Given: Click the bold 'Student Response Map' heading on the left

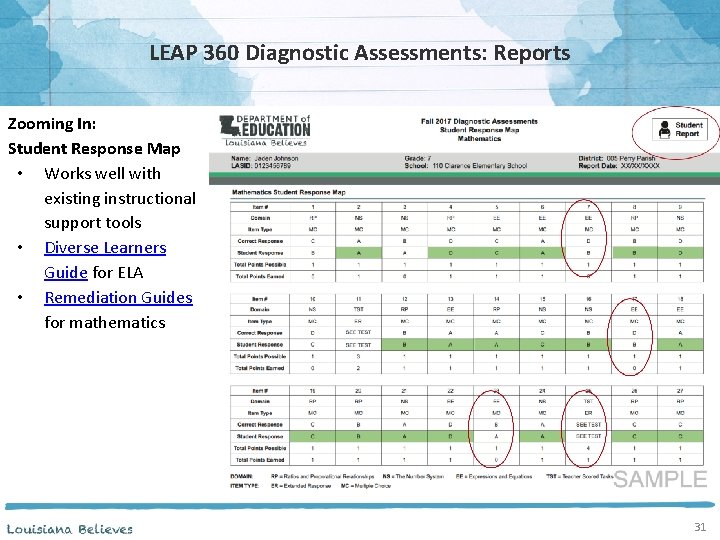Looking at the screenshot, I should 94,149.
